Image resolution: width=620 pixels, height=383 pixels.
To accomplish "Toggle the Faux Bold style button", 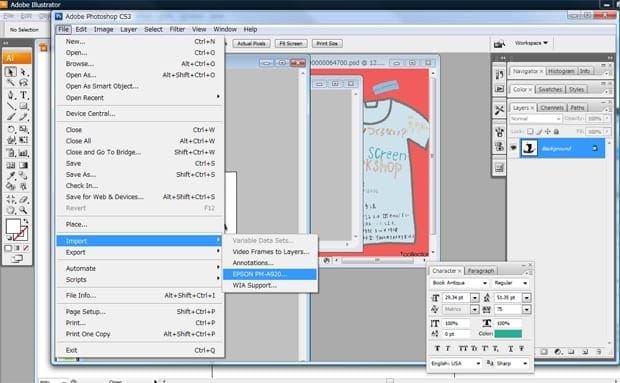I will [x=437, y=349].
